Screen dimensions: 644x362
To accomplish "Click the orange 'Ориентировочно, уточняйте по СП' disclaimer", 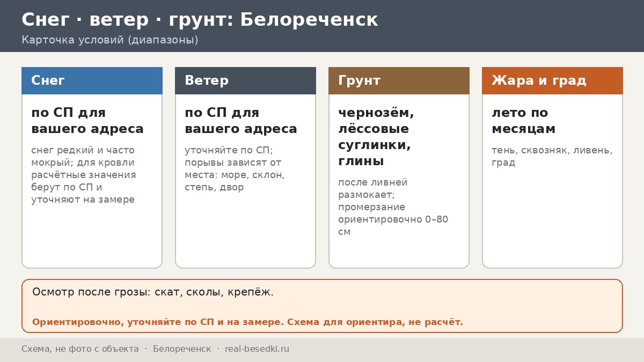I will [247, 322].
